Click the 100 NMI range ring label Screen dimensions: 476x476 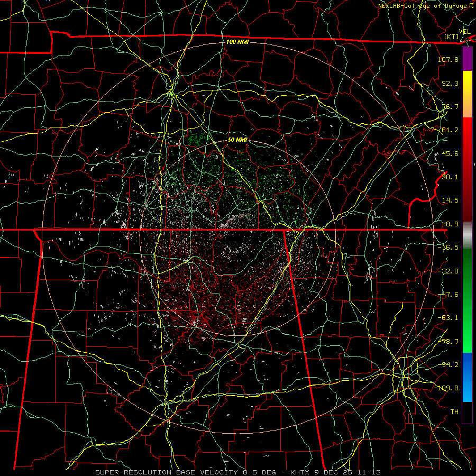tap(237, 42)
